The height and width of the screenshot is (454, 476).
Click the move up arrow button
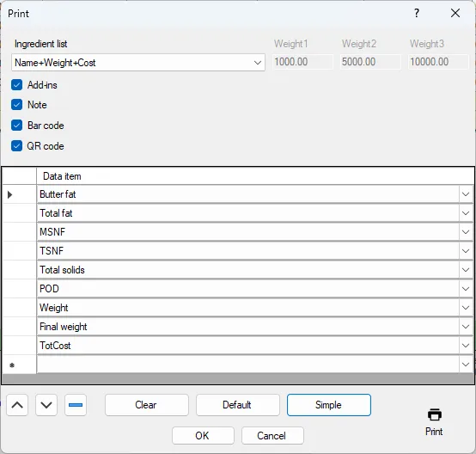click(17, 405)
